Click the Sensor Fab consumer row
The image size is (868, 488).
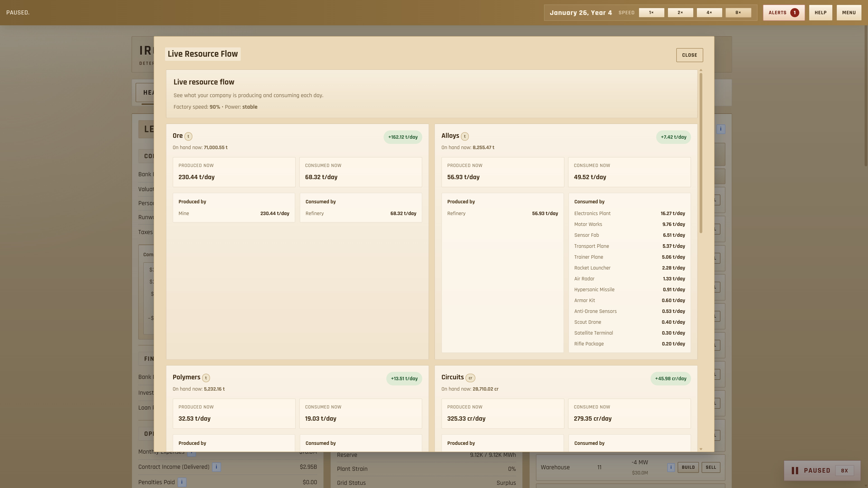pos(630,235)
